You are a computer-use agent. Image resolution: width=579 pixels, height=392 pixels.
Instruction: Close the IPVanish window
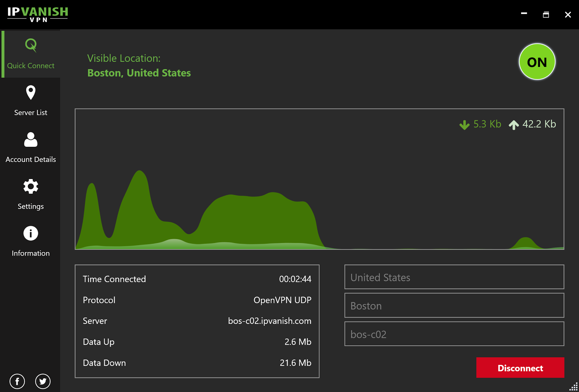tap(568, 14)
